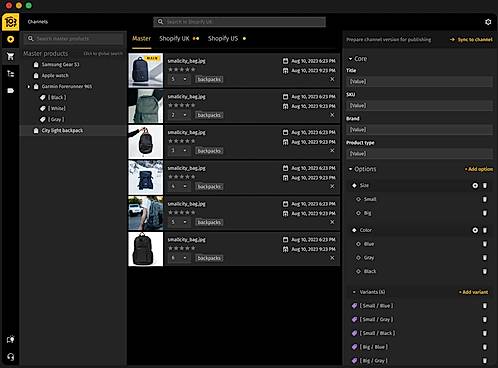Remove the image with order number 3
The width and height of the screenshot is (498, 368).
tap(332, 151)
